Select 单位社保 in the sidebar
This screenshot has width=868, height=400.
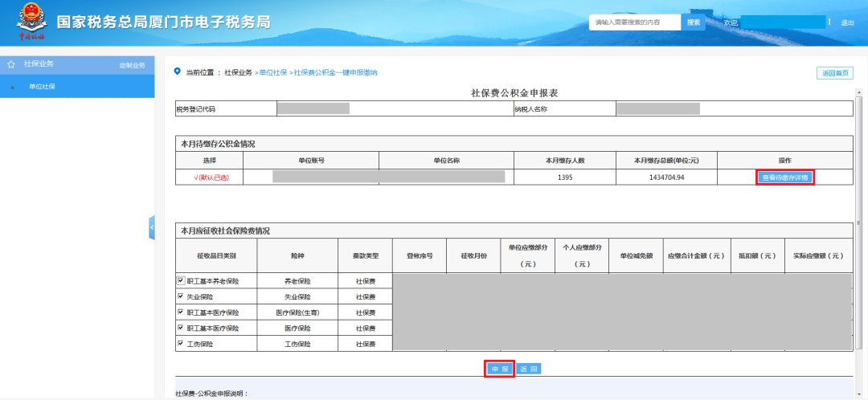[x=42, y=87]
